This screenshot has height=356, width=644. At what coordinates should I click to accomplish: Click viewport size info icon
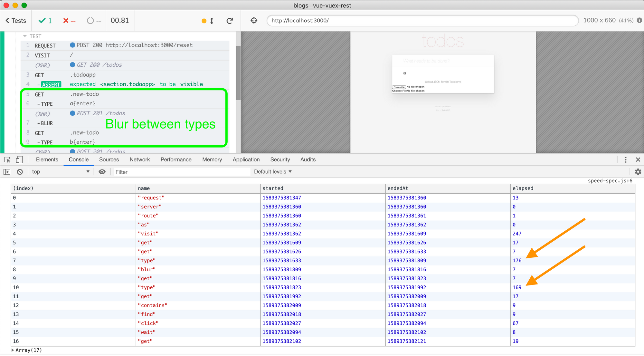coord(639,20)
